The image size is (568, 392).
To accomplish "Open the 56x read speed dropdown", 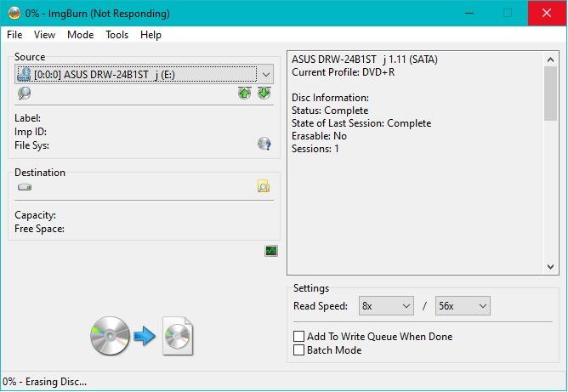I will [x=463, y=306].
